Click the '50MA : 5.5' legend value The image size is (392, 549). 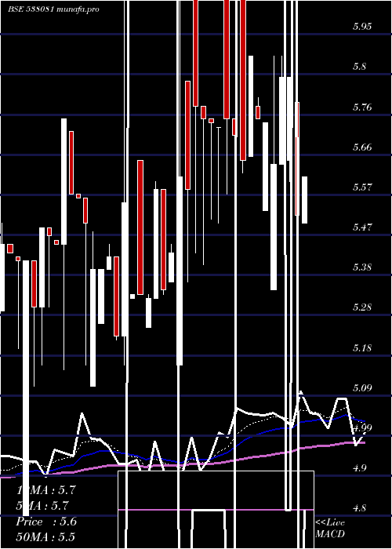[x=45, y=537]
